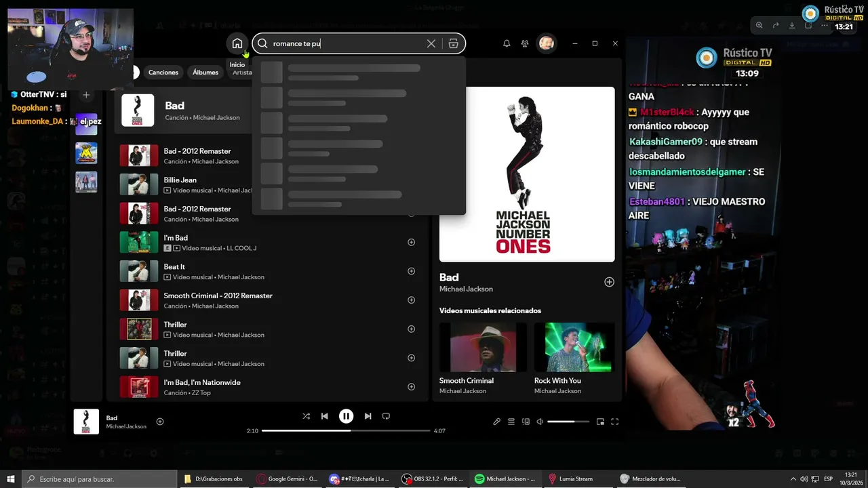This screenshot has height=488, width=868.
Task: Open the Explorar browse icon in search bar
Action: [454, 43]
